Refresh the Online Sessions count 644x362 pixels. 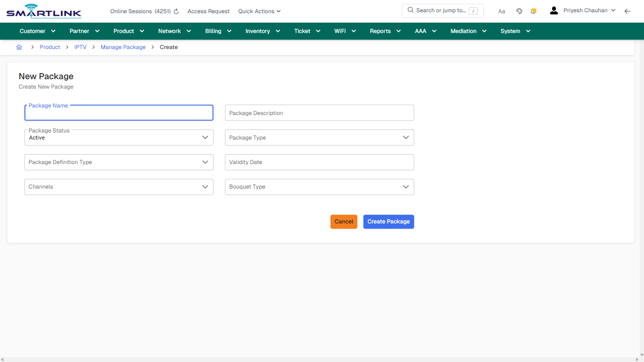pos(175,11)
